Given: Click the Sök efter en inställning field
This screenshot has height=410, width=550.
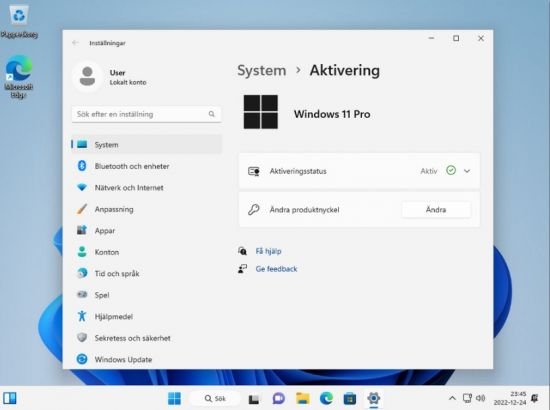Looking at the screenshot, I should [147, 114].
